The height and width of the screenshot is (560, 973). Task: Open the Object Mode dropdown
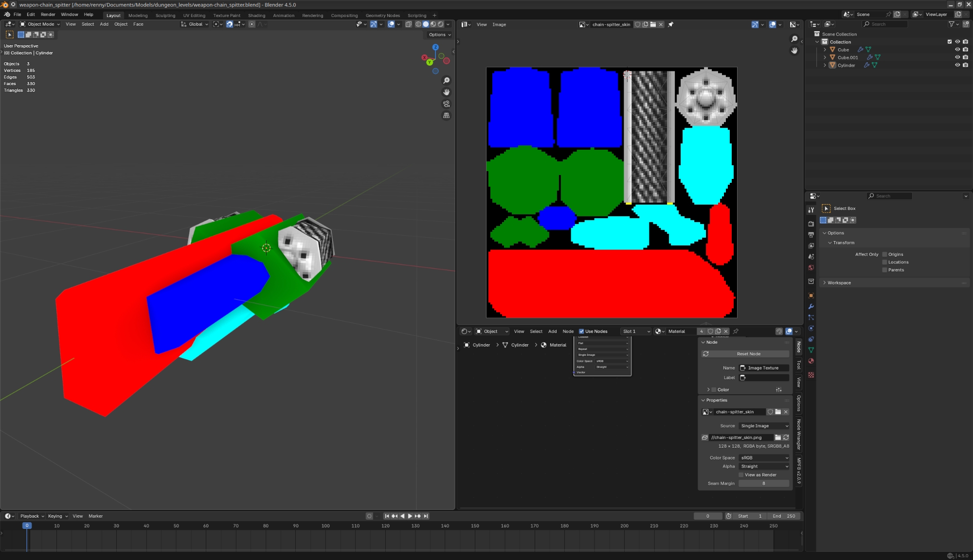point(40,24)
